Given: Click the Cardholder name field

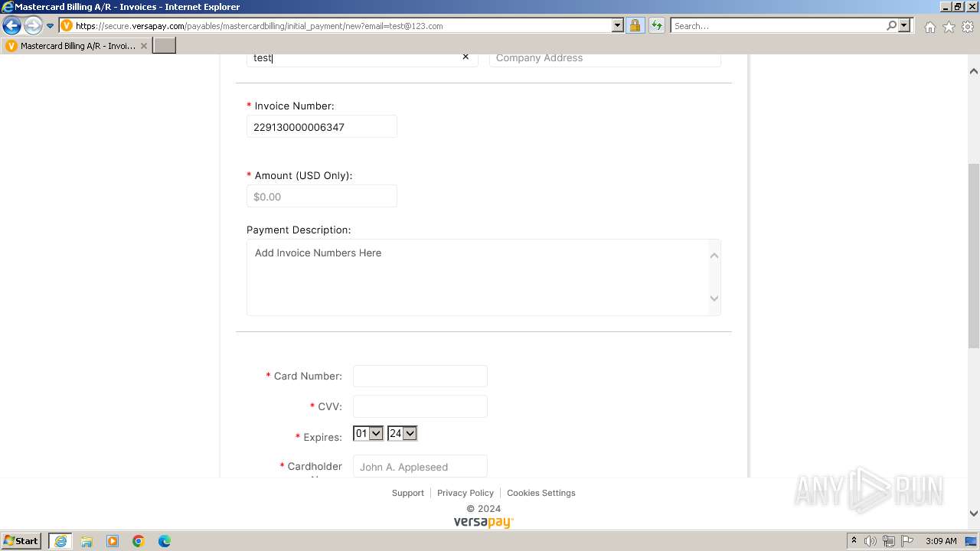Looking at the screenshot, I should pos(420,467).
